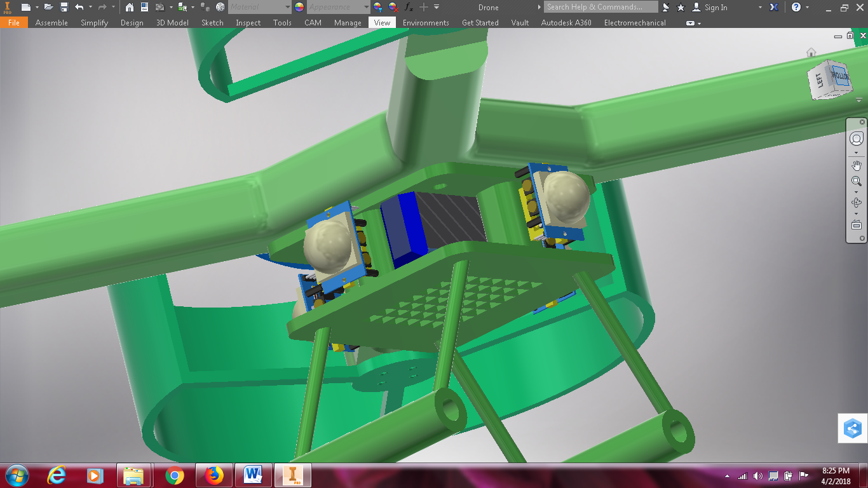Image resolution: width=868 pixels, height=488 pixels.
Task: Expand the Sign In dropdown arrow
Action: coord(760,8)
